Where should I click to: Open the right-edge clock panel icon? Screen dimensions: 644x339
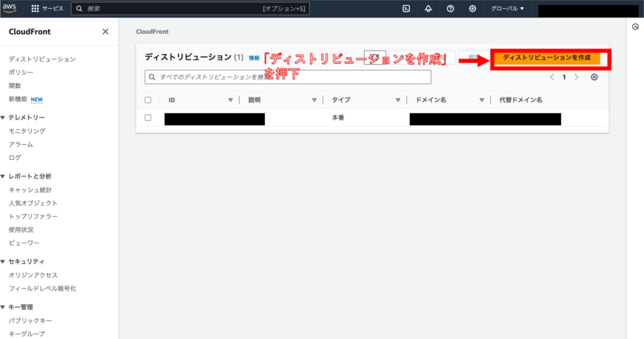pyautogui.click(x=635, y=26)
